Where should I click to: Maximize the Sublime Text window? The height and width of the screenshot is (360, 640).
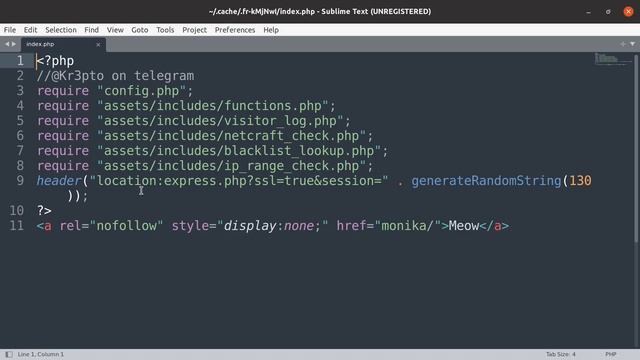click(608, 12)
